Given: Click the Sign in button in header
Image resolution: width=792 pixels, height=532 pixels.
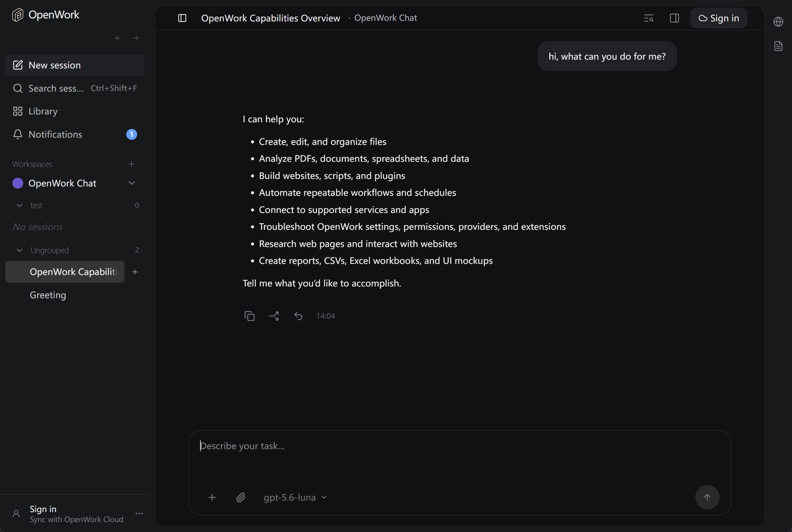Looking at the screenshot, I should pos(718,18).
